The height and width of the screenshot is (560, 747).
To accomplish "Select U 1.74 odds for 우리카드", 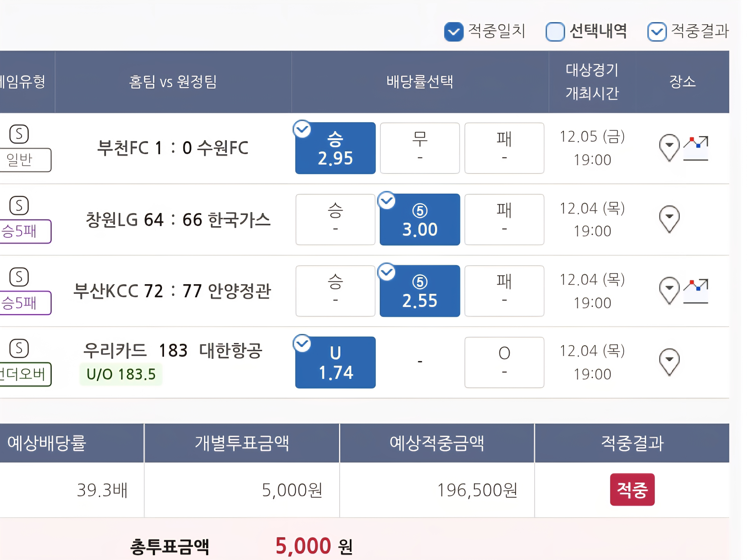I will coord(335,362).
